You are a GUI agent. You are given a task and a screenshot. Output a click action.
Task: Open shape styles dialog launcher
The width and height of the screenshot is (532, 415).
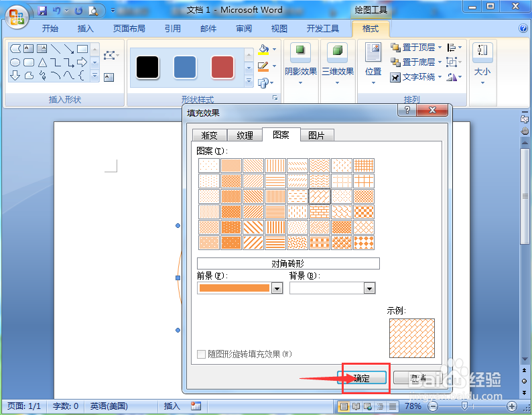[x=275, y=98]
